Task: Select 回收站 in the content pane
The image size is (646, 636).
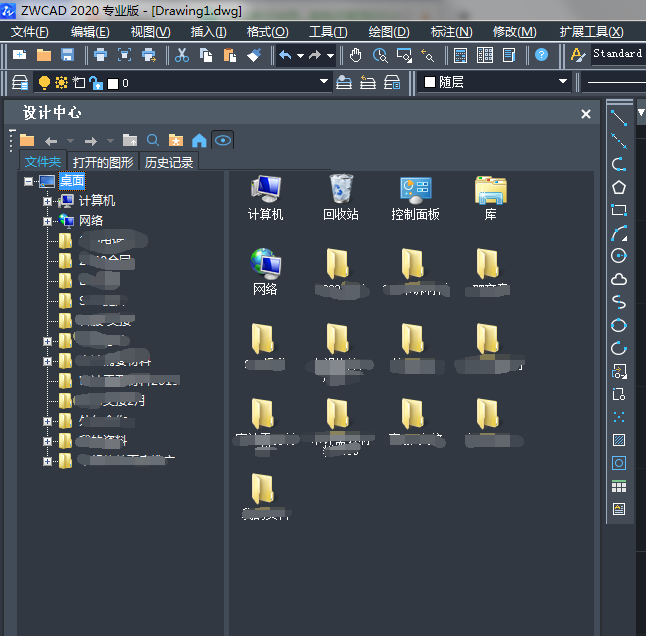Action: click(x=341, y=197)
